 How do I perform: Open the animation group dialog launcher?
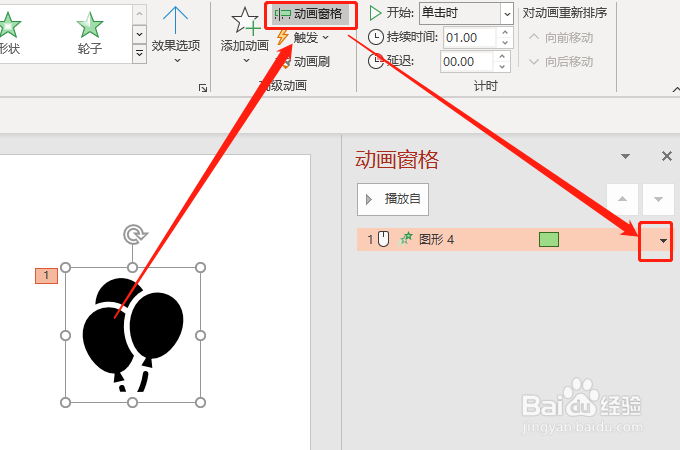click(203, 88)
